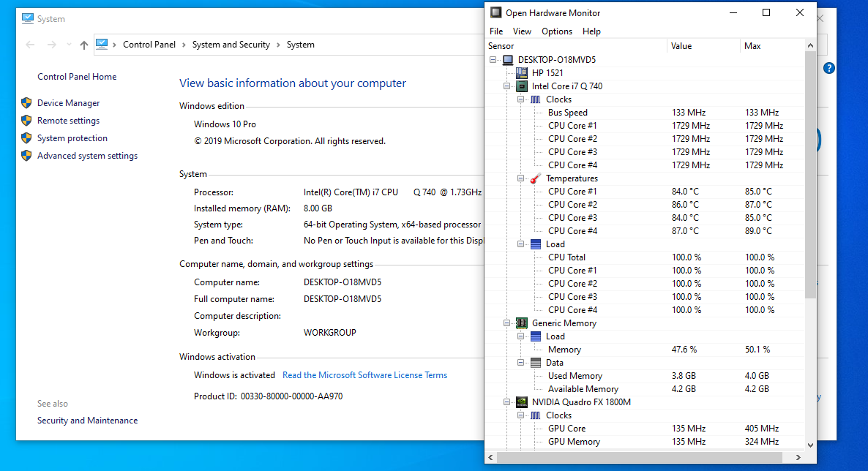Viewport: 868px width, 471px height.
Task: Collapse the Generic Memory tree node
Action: pos(507,323)
